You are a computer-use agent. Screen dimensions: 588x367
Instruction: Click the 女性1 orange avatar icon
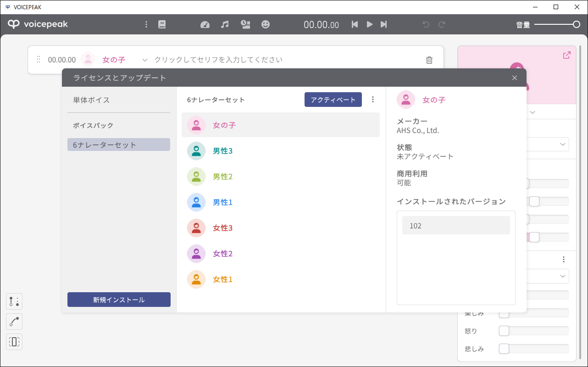point(196,279)
